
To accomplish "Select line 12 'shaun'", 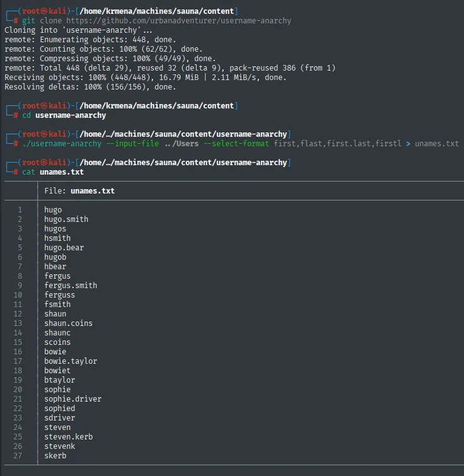I will (x=55, y=313).
